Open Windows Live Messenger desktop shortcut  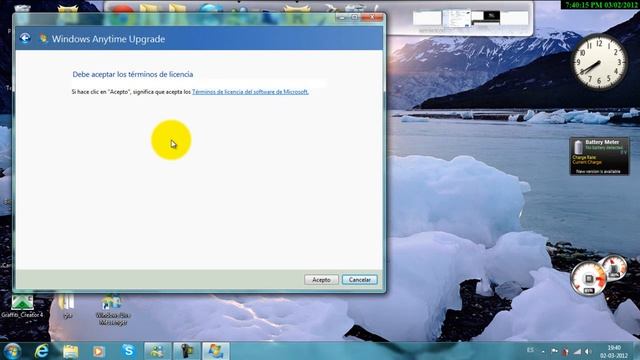(x=113, y=310)
